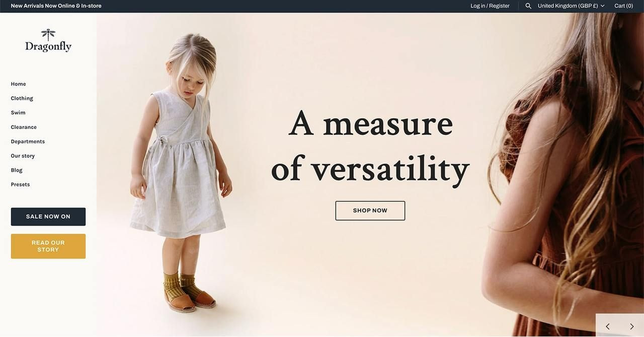
Task: Open the Clothing menu item
Action: click(x=22, y=98)
